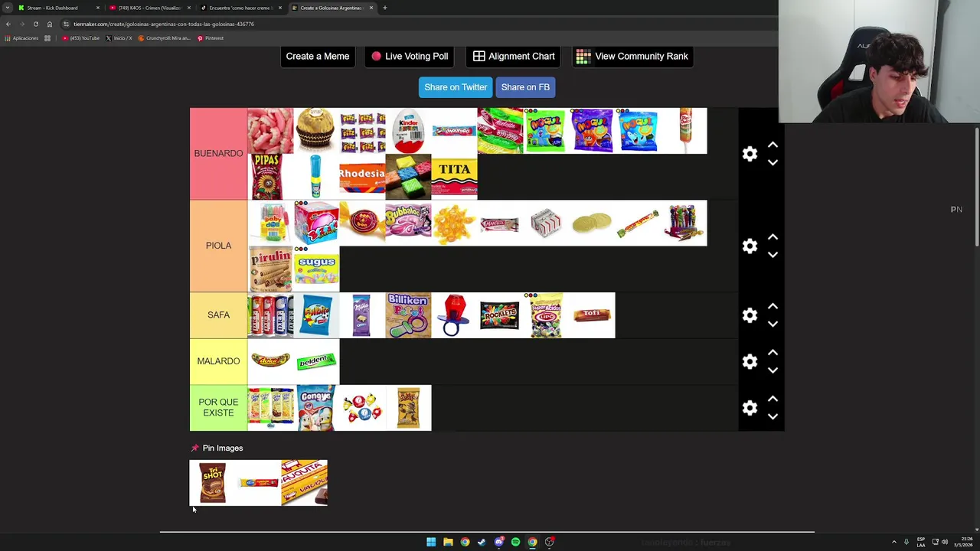Move SAFA tier up with arrow
This screenshot has height=551, width=980.
coord(773,306)
